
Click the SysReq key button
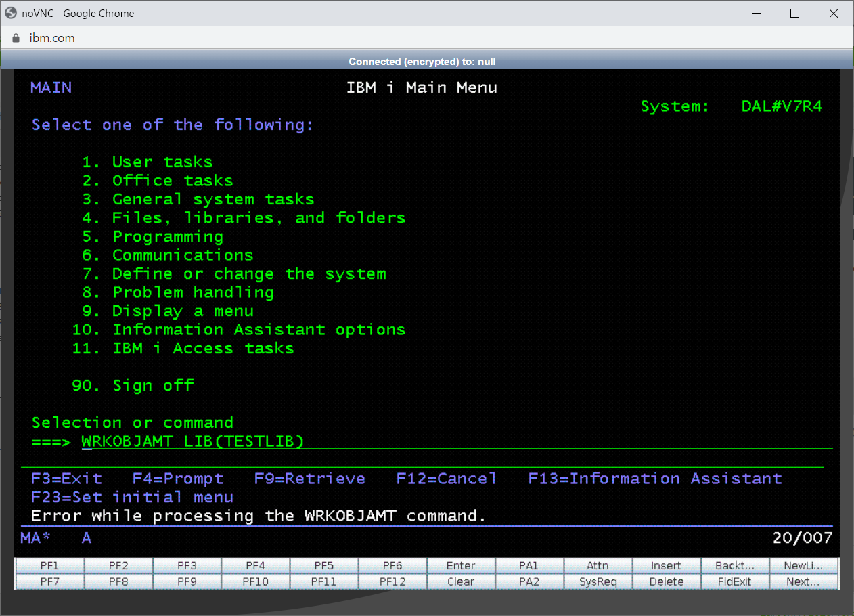pos(598,581)
